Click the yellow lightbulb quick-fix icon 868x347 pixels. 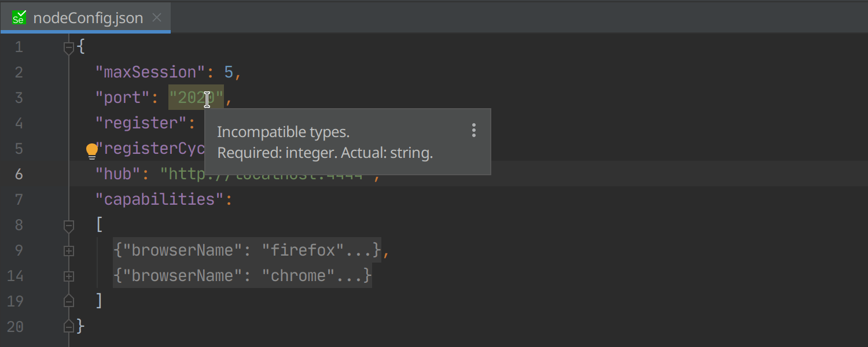point(92,151)
